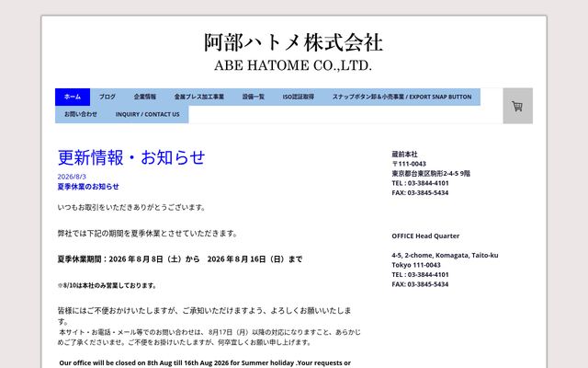
Task: Click OFFICE Head Quarter heading
Action: pyautogui.click(x=425, y=236)
